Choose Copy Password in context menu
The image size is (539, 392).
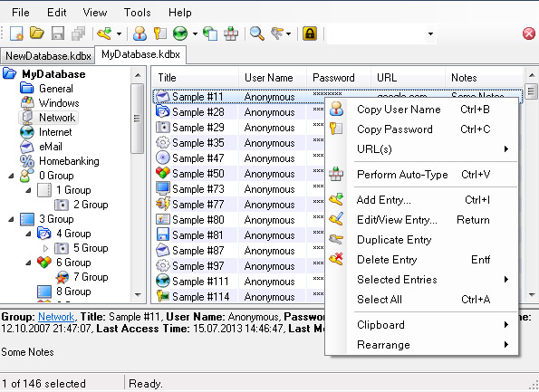[x=421, y=129]
